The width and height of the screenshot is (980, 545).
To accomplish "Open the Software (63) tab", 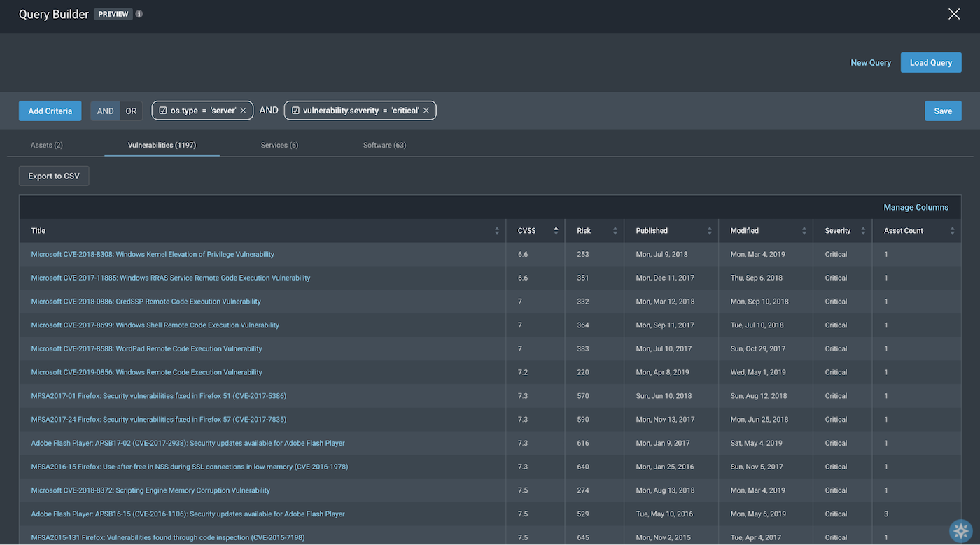I will click(384, 145).
